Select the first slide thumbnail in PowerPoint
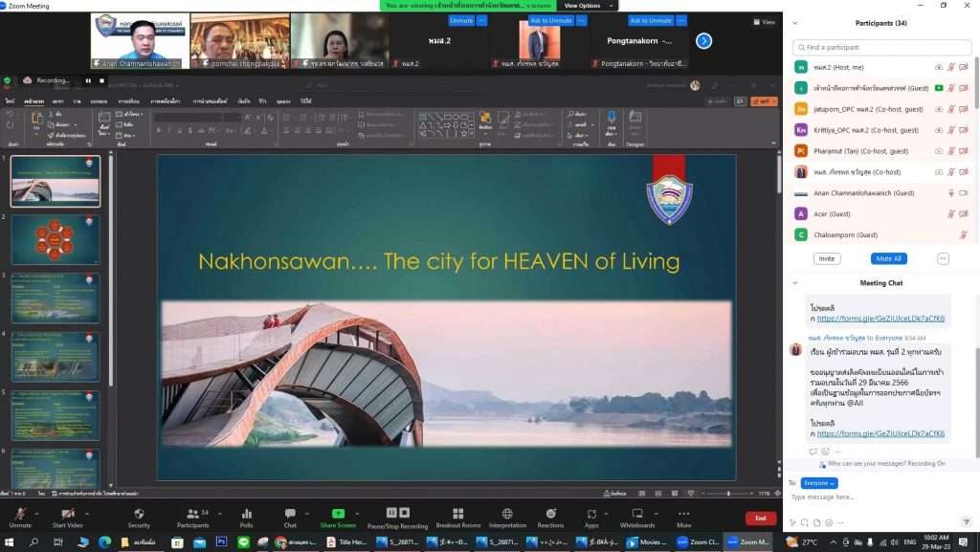This screenshot has width=980, height=552. [55, 181]
